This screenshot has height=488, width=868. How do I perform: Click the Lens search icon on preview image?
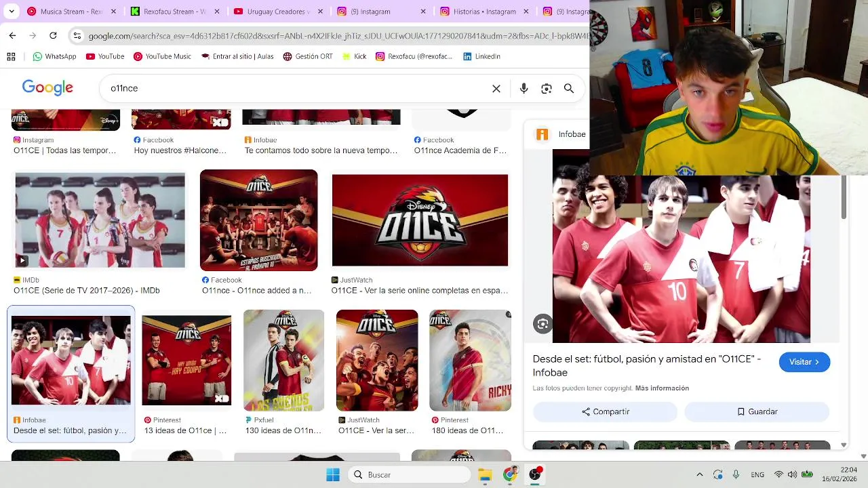542,324
